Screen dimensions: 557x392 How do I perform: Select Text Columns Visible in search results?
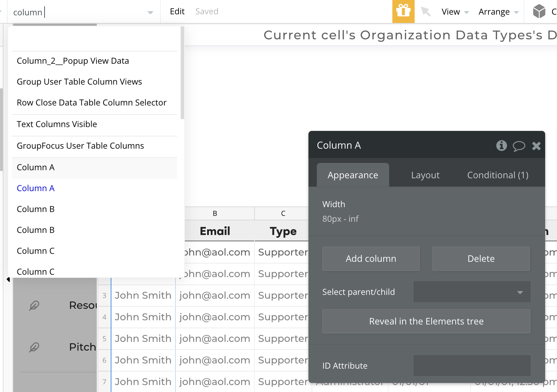pyautogui.click(x=57, y=124)
